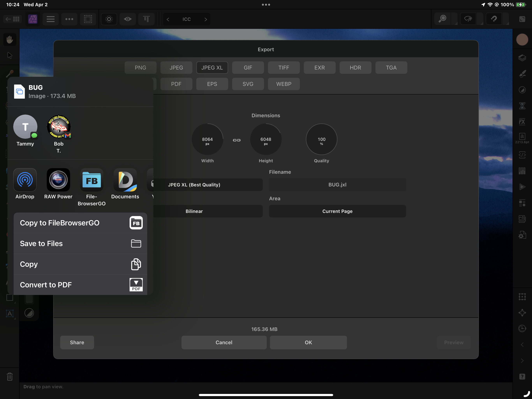Screen dimensions: 532x399
Task: Open the selection marquee menu
Action: click(x=88, y=19)
